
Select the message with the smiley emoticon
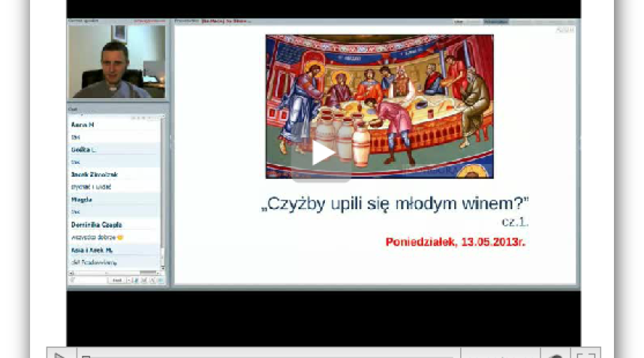97,237
